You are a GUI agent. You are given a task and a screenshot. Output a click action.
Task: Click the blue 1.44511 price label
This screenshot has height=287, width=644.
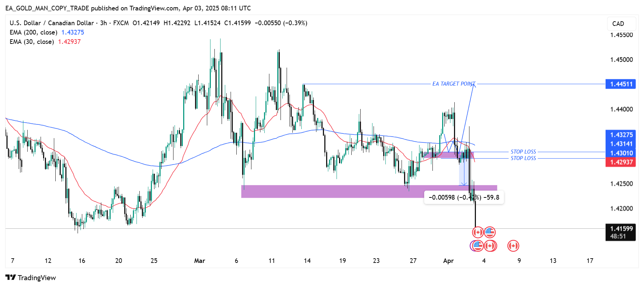pyautogui.click(x=621, y=84)
